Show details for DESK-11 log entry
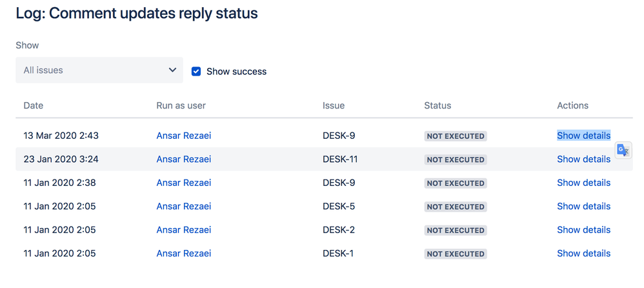Screen dimensions: 644x288 point(583,159)
